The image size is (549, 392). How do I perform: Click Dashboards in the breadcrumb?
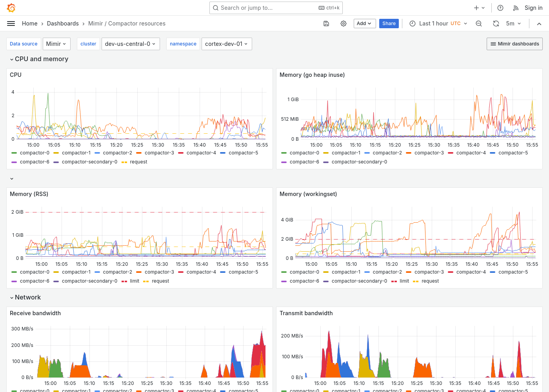pos(63,24)
